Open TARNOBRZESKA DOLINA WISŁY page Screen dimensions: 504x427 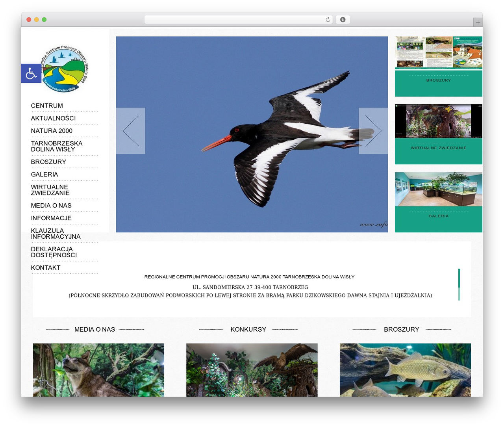(57, 146)
